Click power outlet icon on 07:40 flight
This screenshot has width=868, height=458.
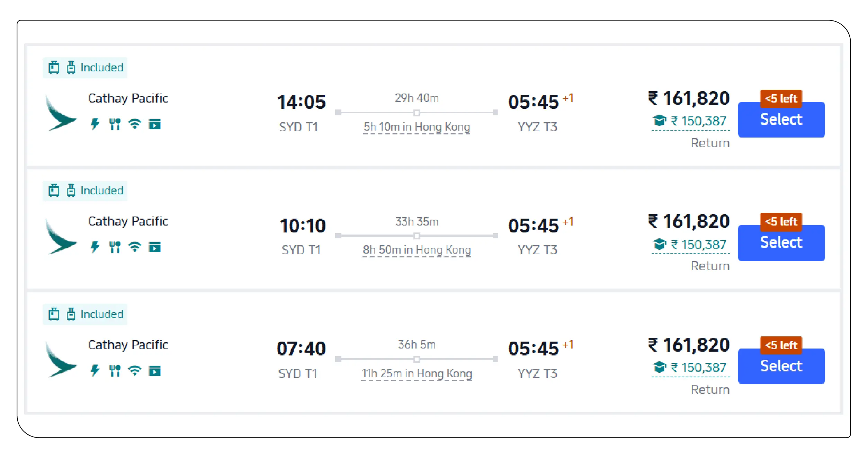[x=95, y=370]
